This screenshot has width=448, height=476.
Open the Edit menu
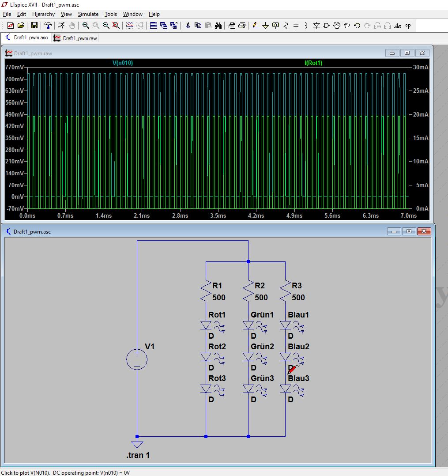pos(22,14)
